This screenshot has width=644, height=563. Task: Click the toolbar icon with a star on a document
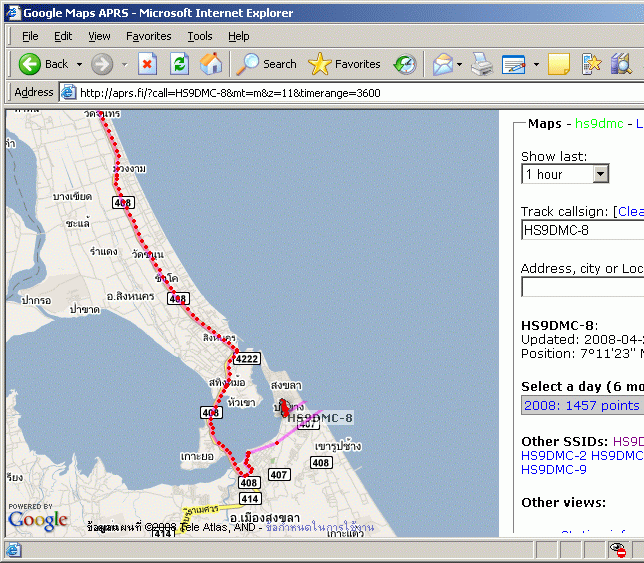591,64
